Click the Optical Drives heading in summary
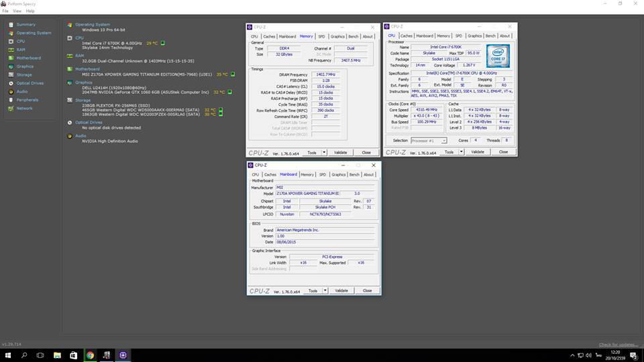 click(89, 122)
